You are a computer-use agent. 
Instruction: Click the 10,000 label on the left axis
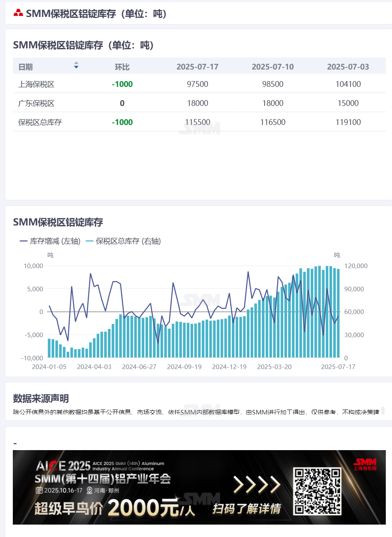coord(33,266)
